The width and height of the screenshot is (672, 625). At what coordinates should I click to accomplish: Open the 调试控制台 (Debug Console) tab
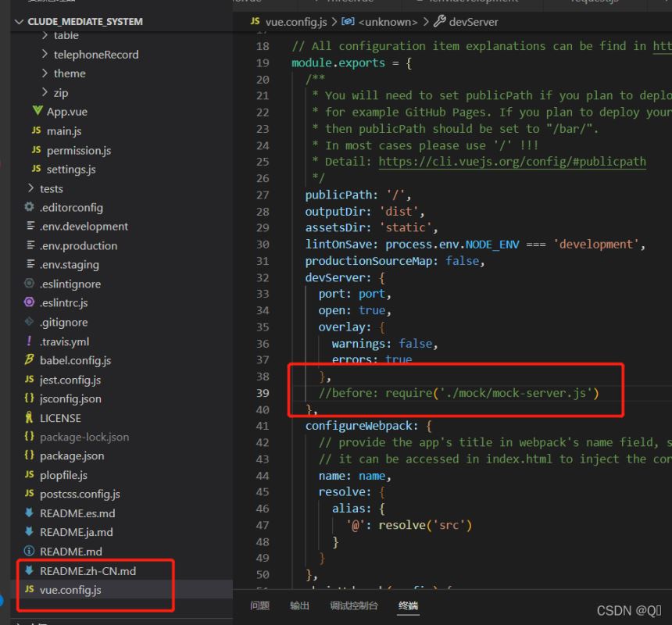click(353, 605)
